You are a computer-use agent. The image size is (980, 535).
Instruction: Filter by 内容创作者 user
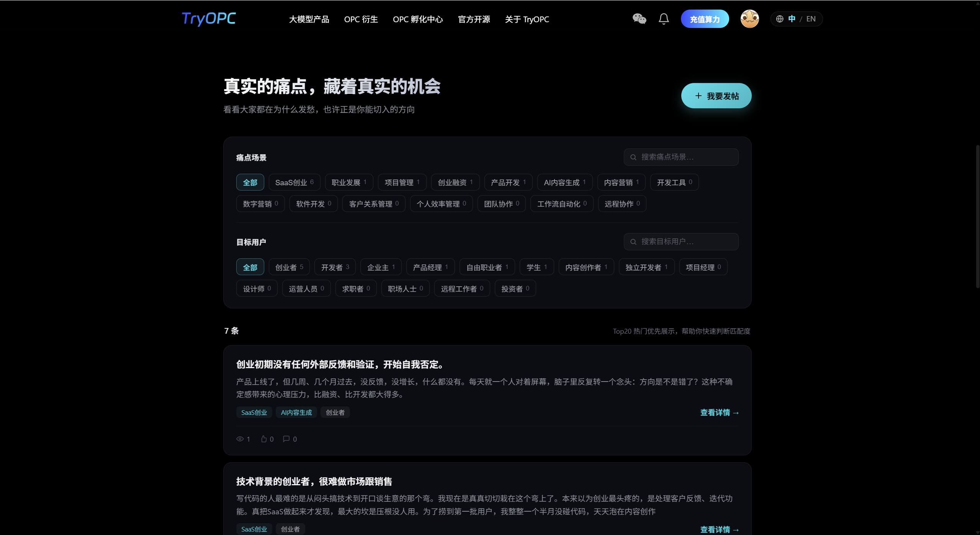(586, 267)
